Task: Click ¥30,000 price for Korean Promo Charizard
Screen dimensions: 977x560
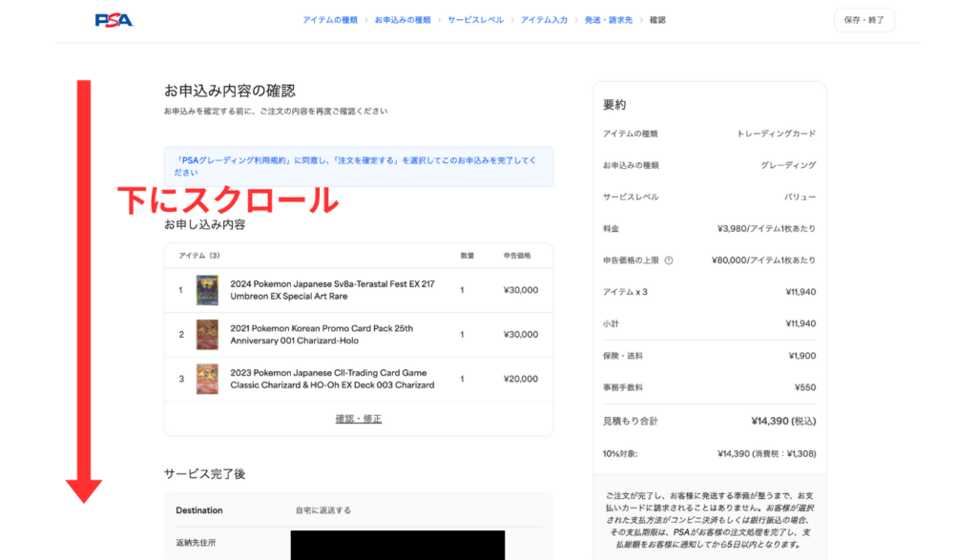Action: point(521,335)
